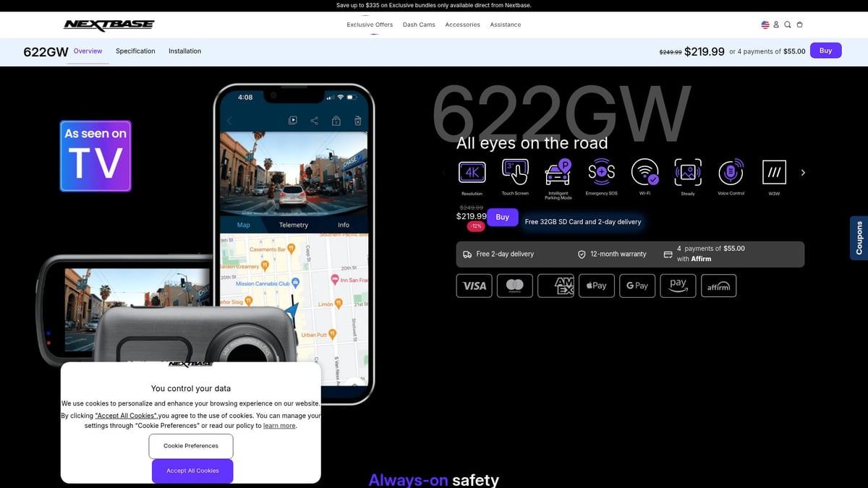Click the Touch Screen feature icon
The height and width of the screenshot is (488, 868).
point(515,172)
